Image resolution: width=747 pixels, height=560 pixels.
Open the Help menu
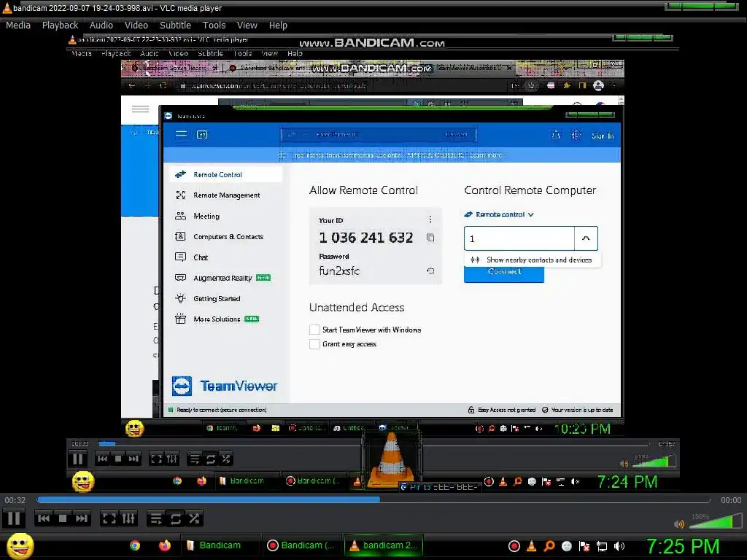(278, 26)
